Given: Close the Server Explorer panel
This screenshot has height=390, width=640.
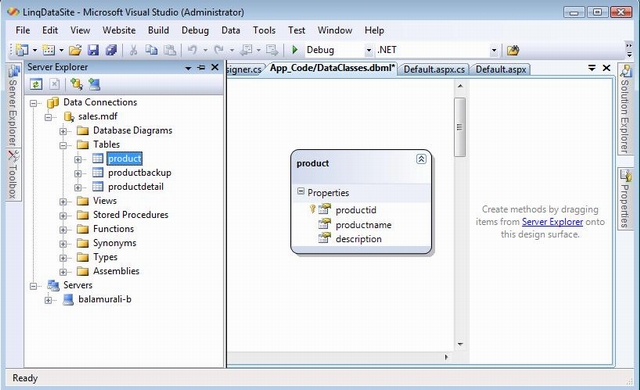Looking at the screenshot, I should [x=215, y=67].
